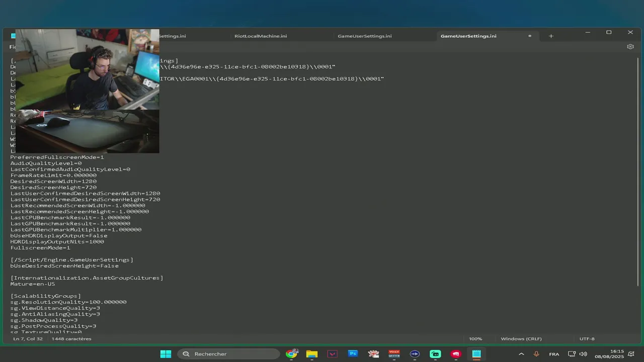Open Notepad settings gear icon
The height and width of the screenshot is (362, 644).
coord(630,47)
